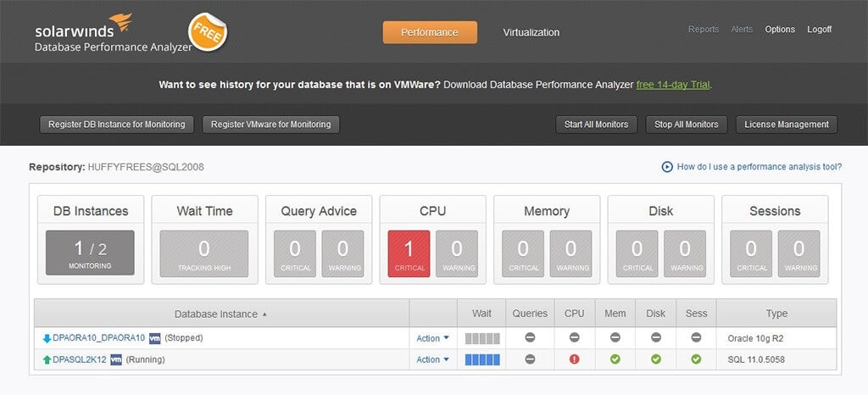Click green Sess check icon for DPASQL2K12
868x395 pixels.
pos(696,359)
